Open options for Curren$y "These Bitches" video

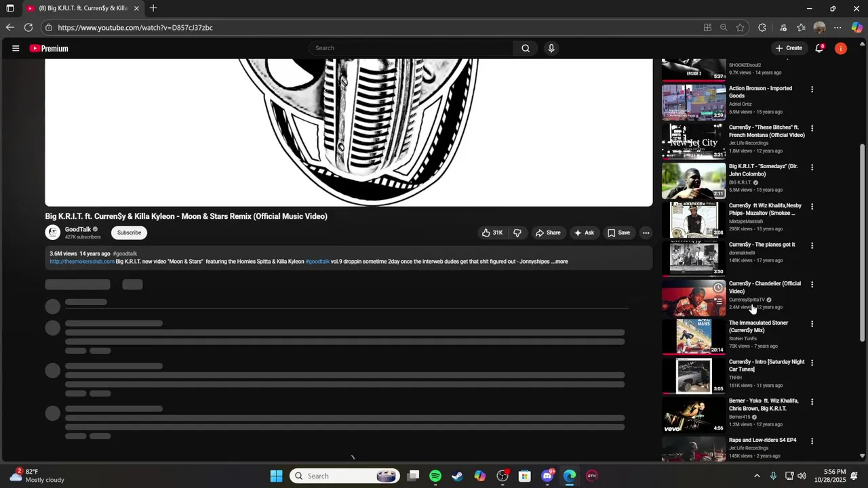(812, 128)
